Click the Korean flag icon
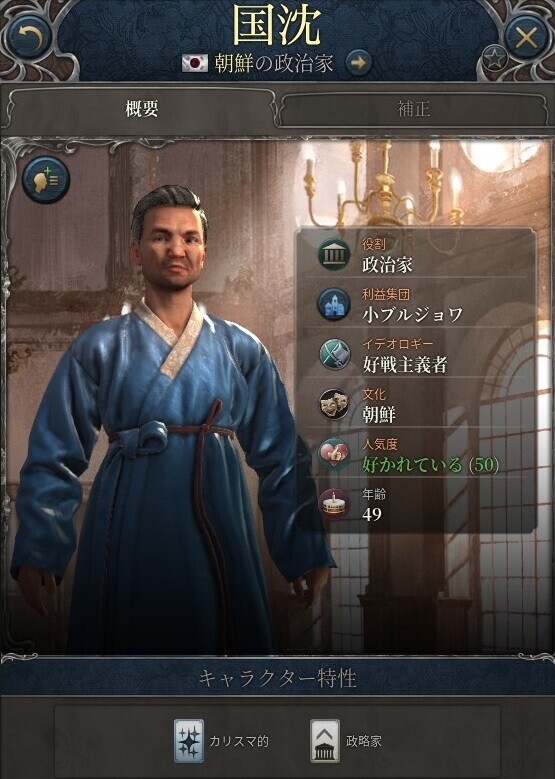Viewport: 555px width, 779px height. coord(195,63)
